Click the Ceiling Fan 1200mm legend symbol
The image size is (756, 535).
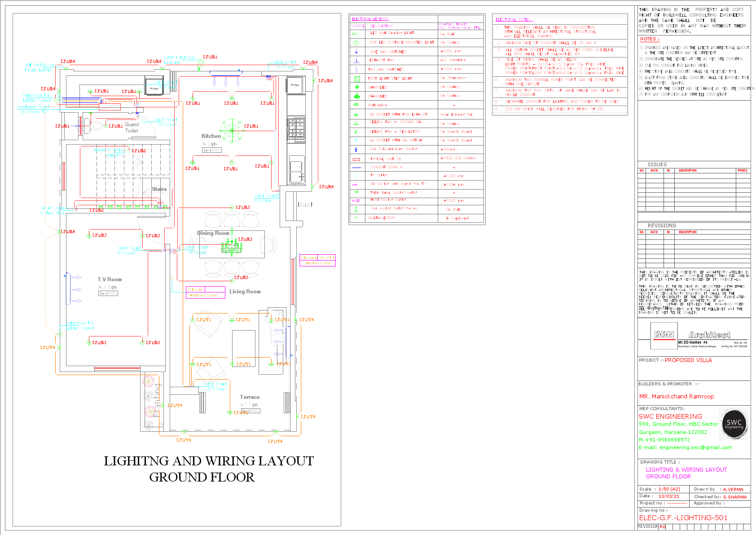coord(356,122)
